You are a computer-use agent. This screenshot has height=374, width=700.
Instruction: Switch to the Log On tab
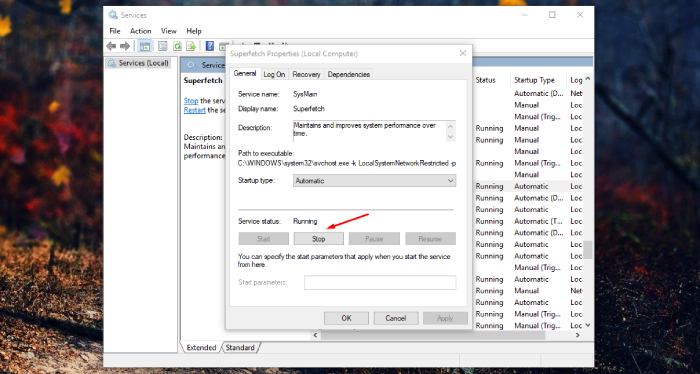point(274,75)
